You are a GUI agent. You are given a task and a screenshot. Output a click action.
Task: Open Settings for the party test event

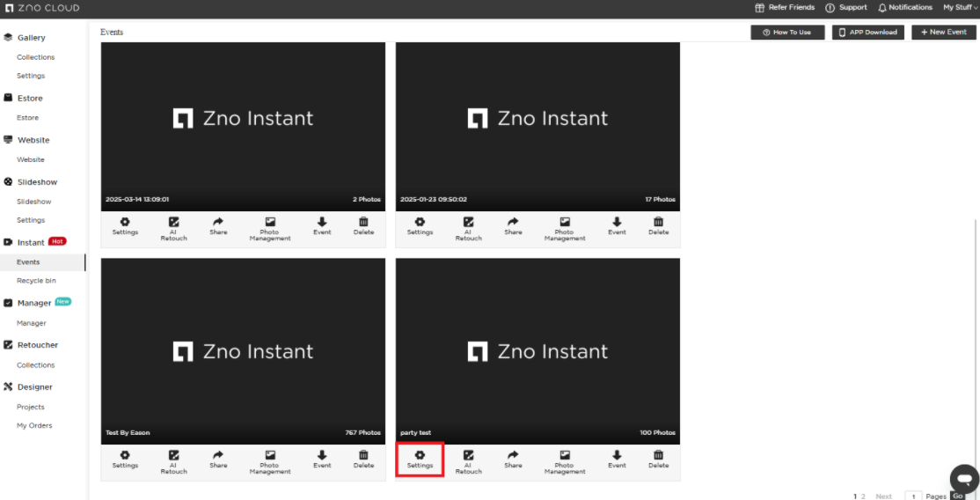420,459
